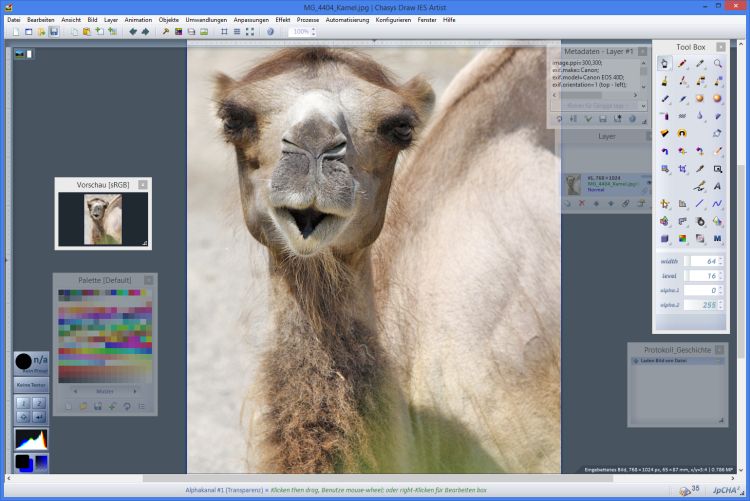The height and width of the screenshot is (501, 750).
Task: Click the help globe icon in the toolbar
Action: click(270, 32)
